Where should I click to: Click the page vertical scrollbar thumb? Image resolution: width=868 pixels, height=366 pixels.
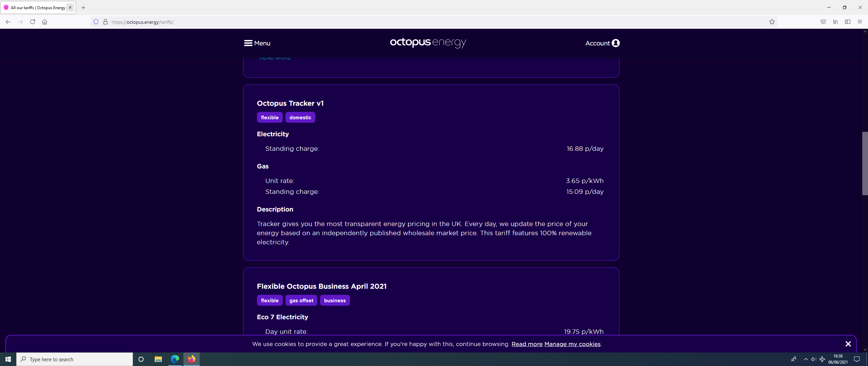coord(865,163)
